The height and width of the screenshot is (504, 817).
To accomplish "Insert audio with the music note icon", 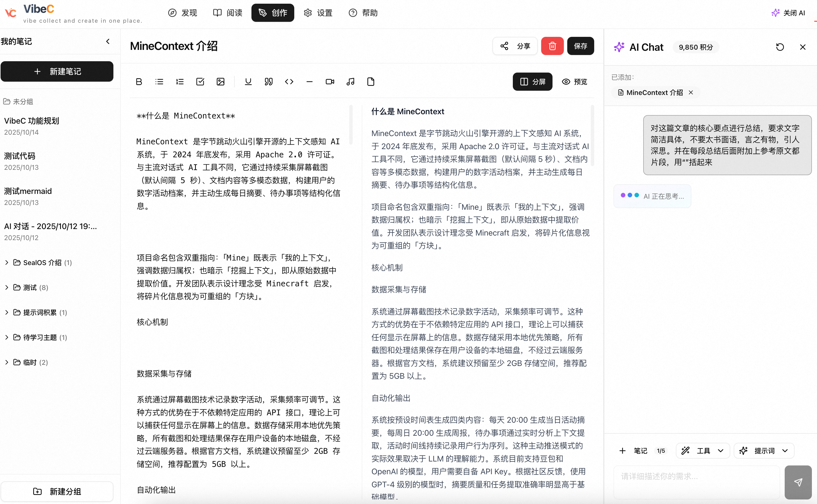I will pyautogui.click(x=350, y=82).
